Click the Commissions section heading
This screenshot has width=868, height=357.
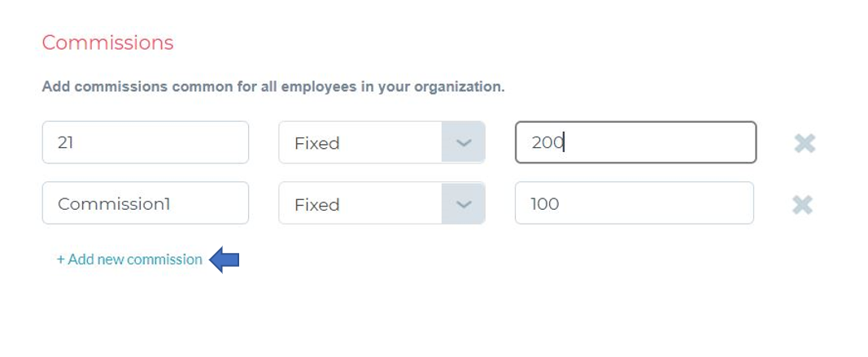(108, 42)
